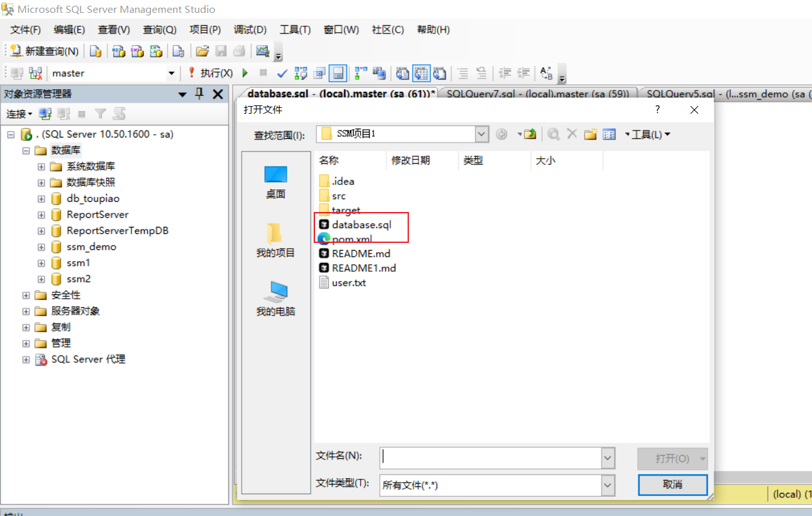Click the Object Explorer filter funnel icon
Screen dimensions: 812x516
pos(100,114)
